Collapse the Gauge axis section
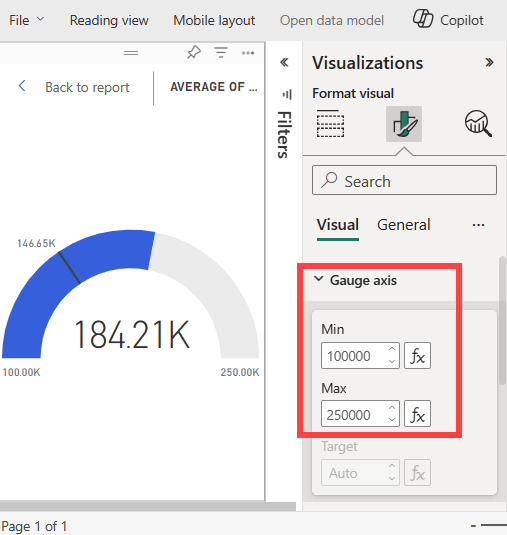The image size is (507, 535). coord(319,279)
